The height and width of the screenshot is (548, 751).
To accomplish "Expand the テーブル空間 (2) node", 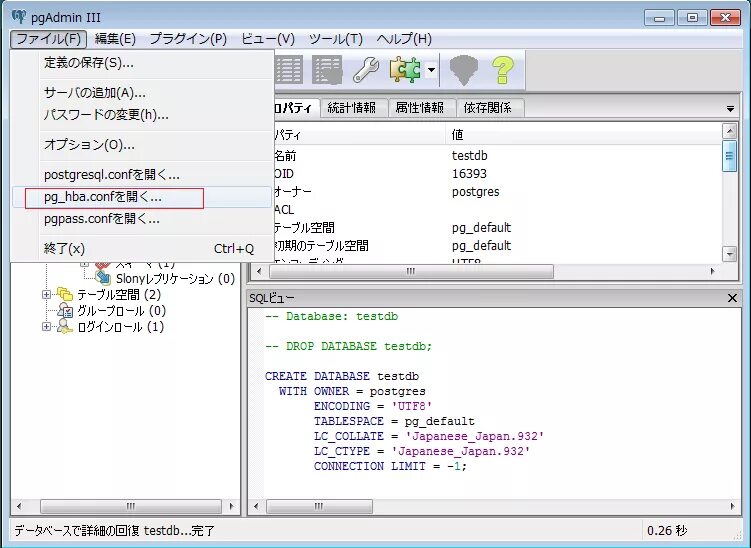I will click(x=46, y=295).
